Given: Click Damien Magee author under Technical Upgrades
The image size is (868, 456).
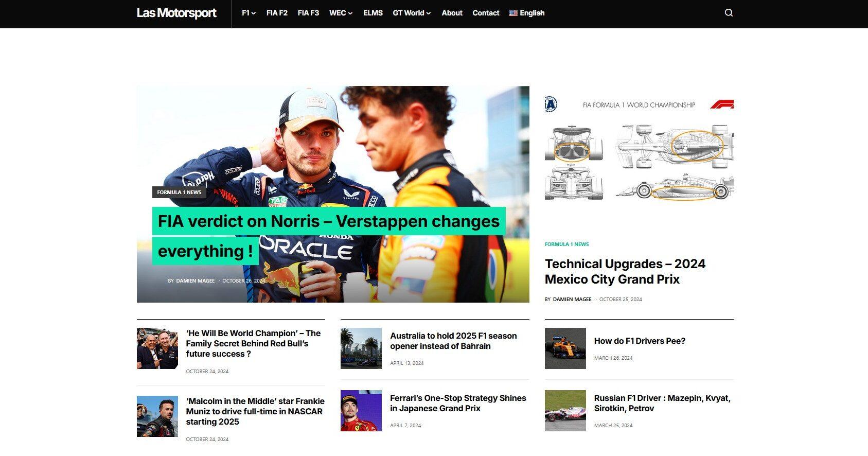Looking at the screenshot, I should (x=572, y=300).
